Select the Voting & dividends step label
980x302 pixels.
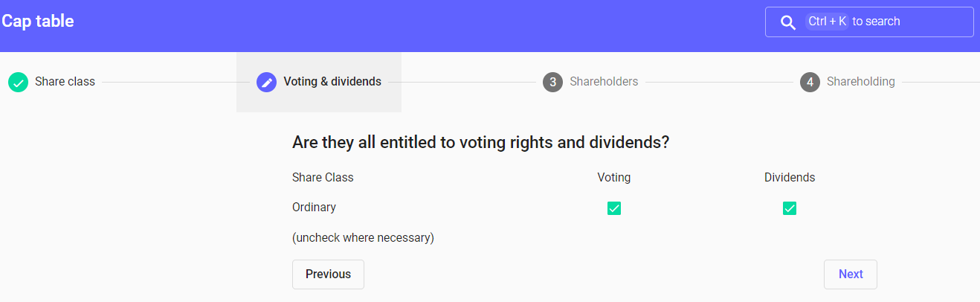[332, 82]
